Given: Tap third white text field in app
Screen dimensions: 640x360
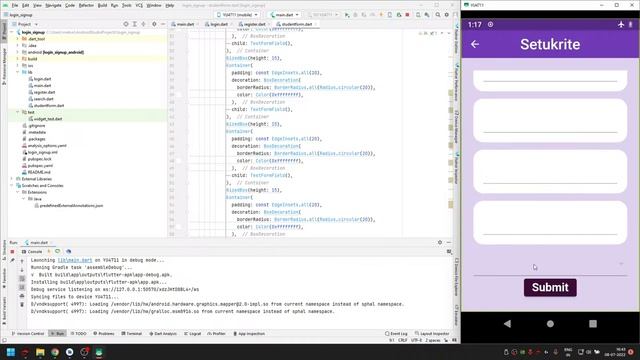Looking at the screenshot, I should [x=550, y=171].
